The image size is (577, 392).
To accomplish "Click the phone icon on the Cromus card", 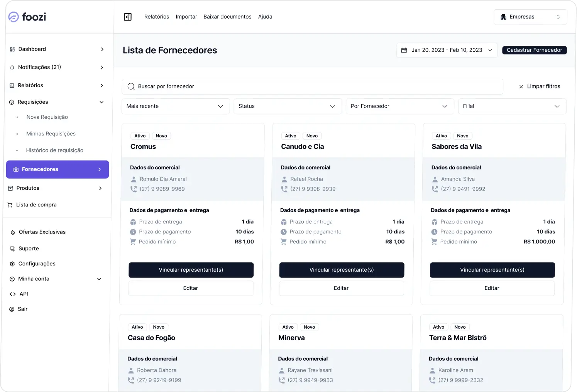I will (x=134, y=189).
